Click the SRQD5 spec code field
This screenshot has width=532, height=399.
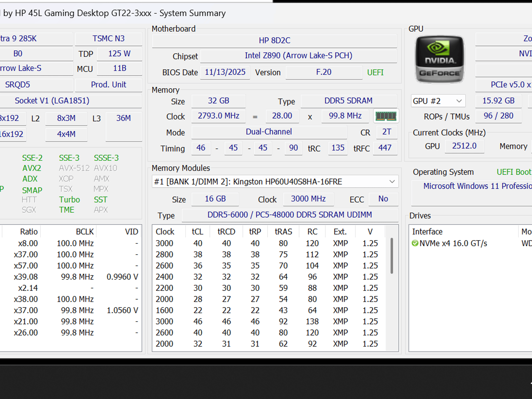click(x=36, y=85)
